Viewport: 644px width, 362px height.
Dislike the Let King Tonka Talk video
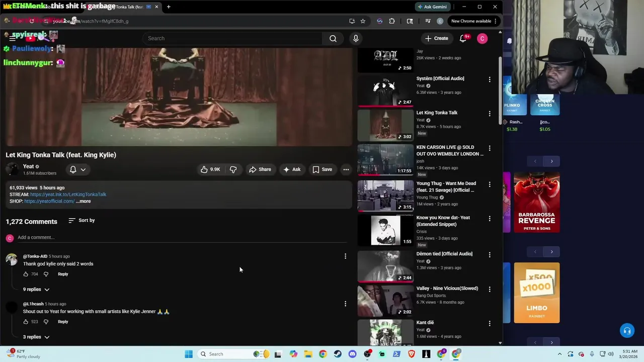(x=233, y=169)
